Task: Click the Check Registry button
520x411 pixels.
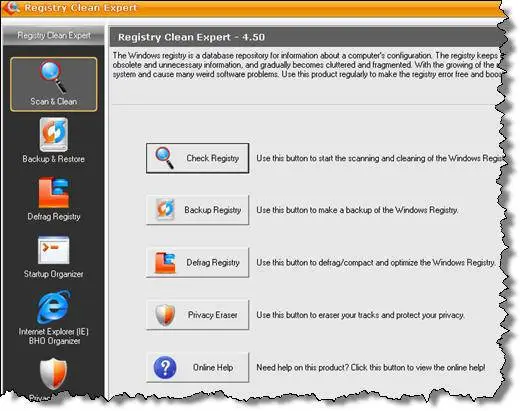Action: (197, 158)
